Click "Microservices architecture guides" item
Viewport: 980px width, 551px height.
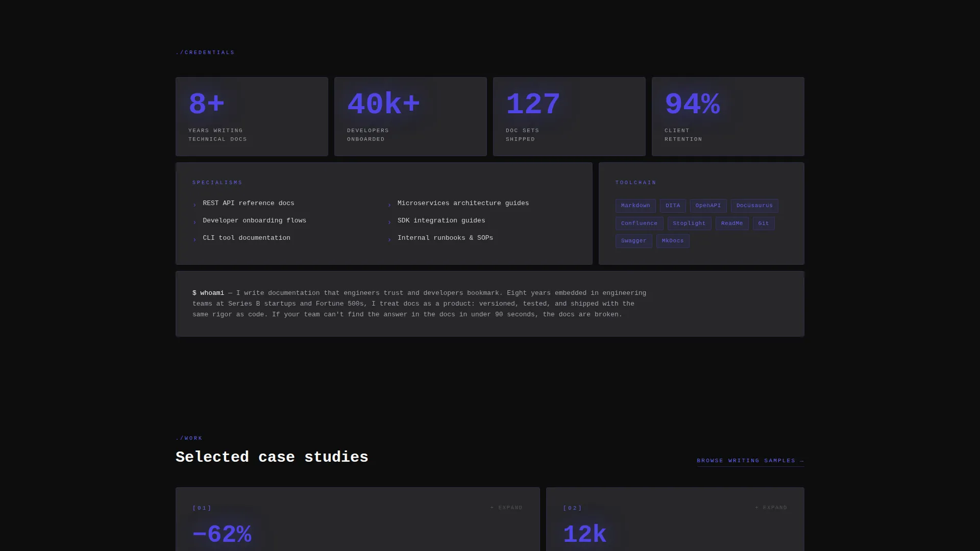coord(463,203)
